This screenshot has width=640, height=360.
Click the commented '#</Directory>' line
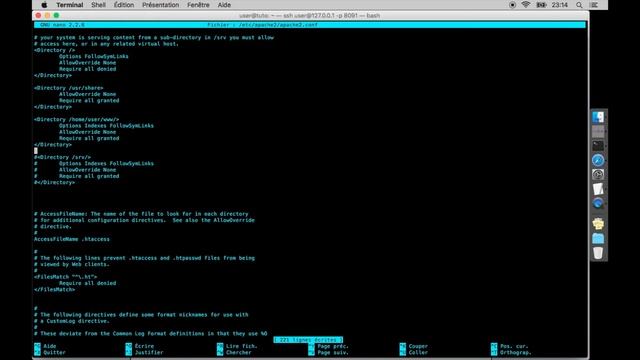tap(54, 182)
